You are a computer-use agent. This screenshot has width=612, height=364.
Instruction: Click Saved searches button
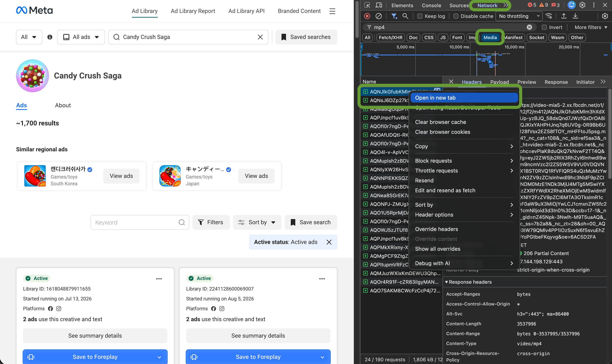point(306,37)
